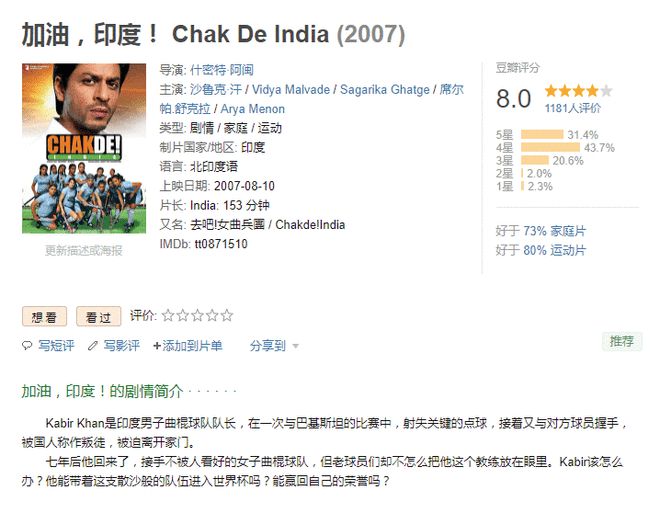
Task: Click the plus icon for 添加到片单
Action: click(157, 346)
